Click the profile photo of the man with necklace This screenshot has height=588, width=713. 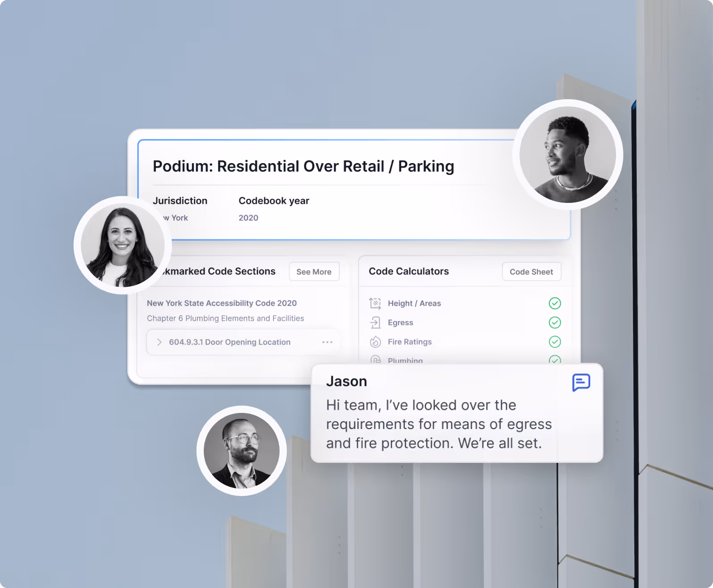coord(568,155)
